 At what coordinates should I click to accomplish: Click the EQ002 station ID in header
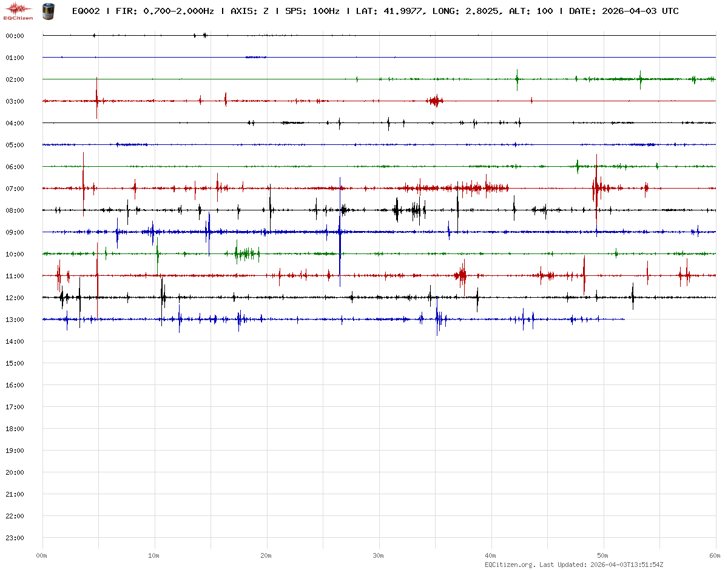pos(86,11)
